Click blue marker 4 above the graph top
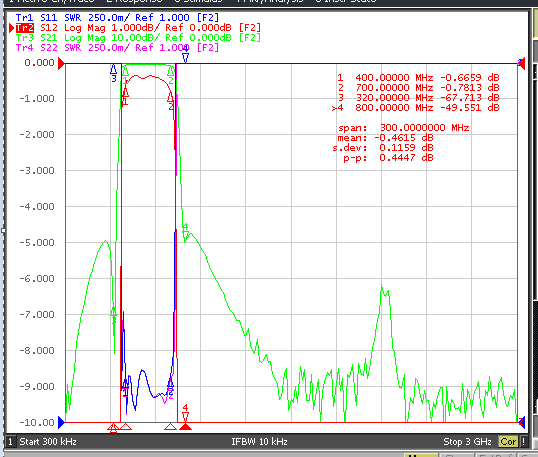This screenshot has height=457, width=538. [x=185, y=58]
